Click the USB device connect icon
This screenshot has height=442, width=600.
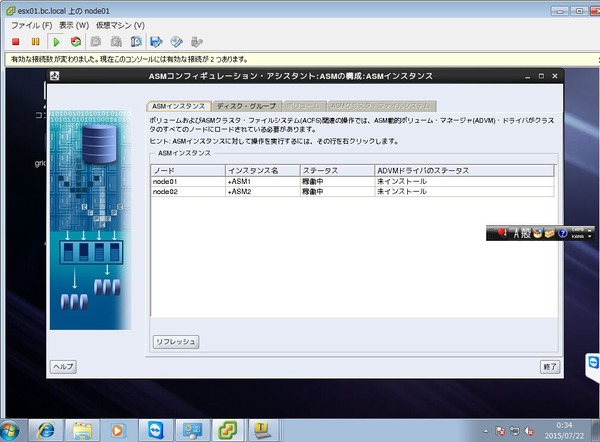tap(196, 42)
